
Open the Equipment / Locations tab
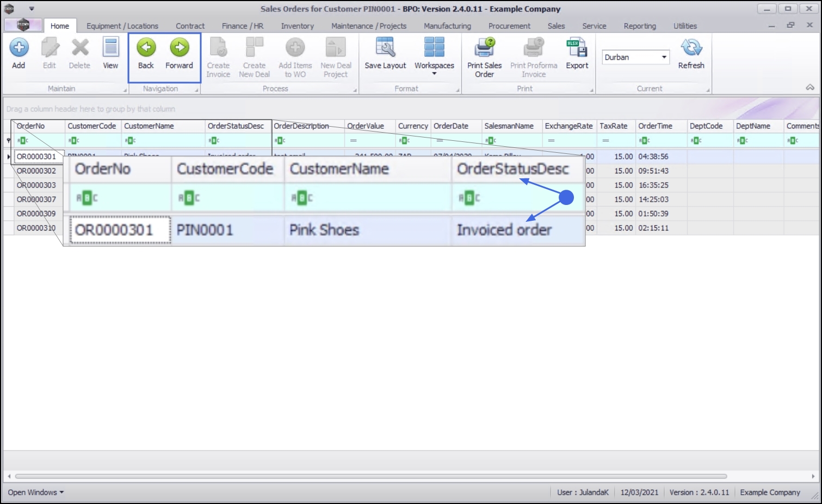[x=122, y=26]
